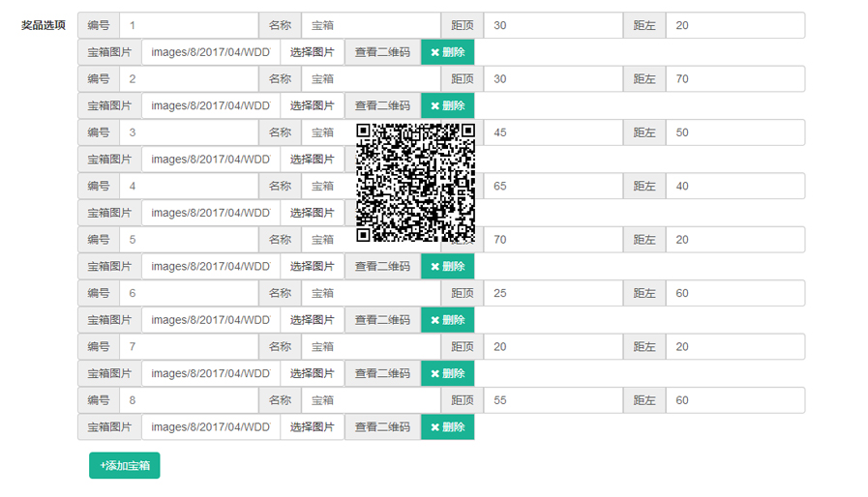The width and height of the screenshot is (868, 497).
Task: Open 查看二维码 for box 8
Action: tap(382, 426)
